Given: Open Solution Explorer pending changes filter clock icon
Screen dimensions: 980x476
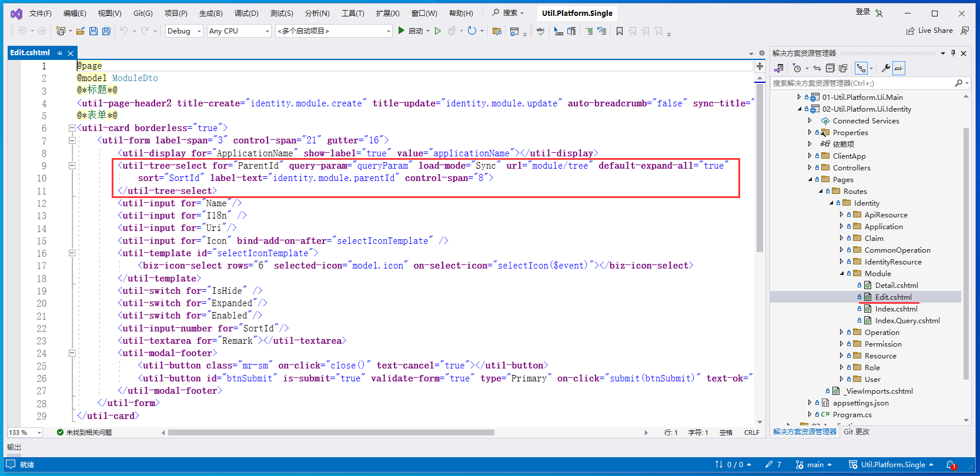Looking at the screenshot, I should click(x=797, y=68).
